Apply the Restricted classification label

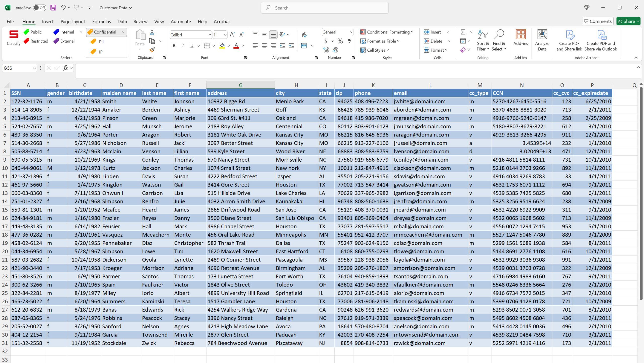pyautogui.click(x=36, y=41)
